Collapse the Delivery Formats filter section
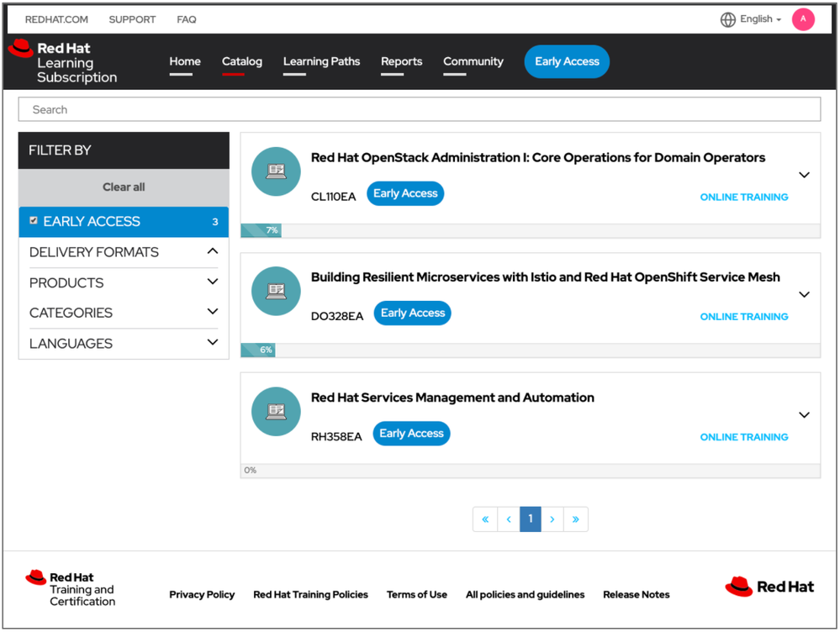The width and height of the screenshot is (840, 632). [212, 251]
